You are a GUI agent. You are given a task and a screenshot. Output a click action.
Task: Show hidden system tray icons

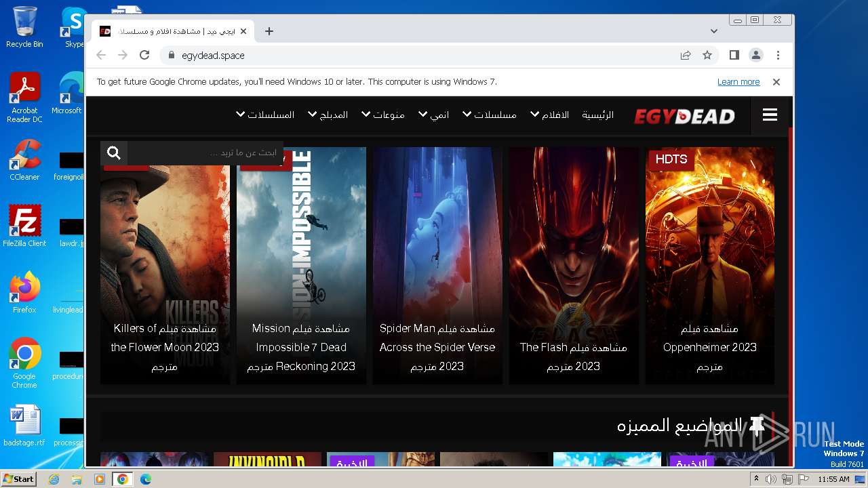pyautogui.click(x=756, y=479)
